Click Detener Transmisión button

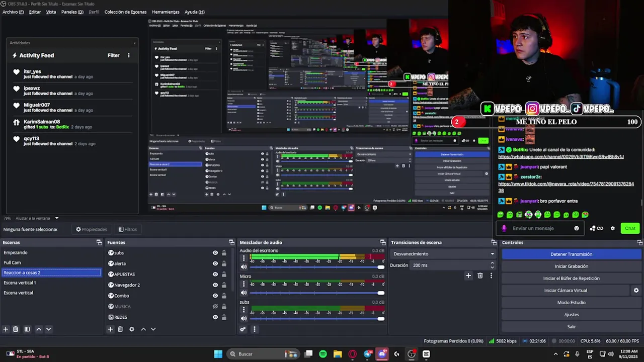(x=571, y=254)
